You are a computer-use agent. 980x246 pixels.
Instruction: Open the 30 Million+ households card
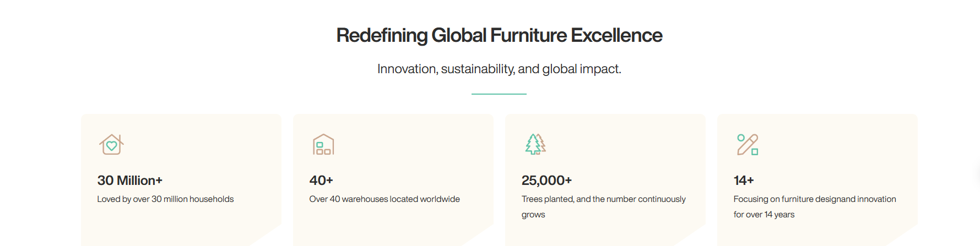[181, 180]
